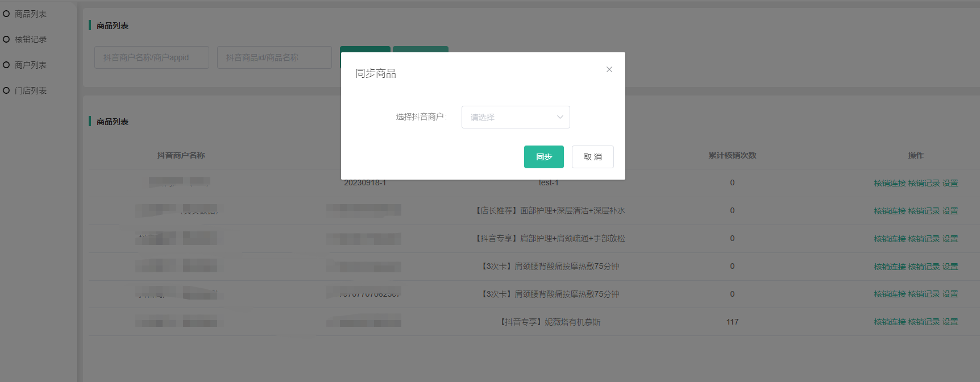Viewport: 980px width, 382px height.
Task: Click the circle icon beside 商品列表 in the sidebar
Action: pos(6,14)
